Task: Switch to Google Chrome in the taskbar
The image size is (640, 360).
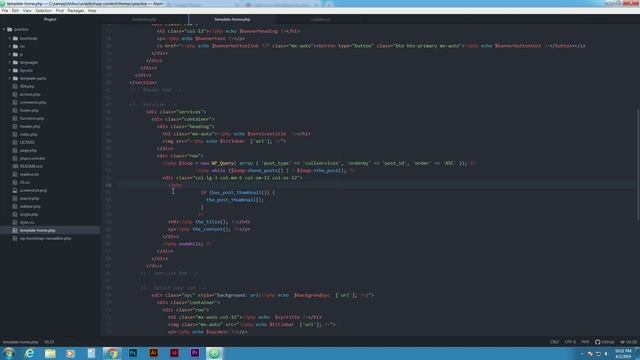Action: pos(112,353)
